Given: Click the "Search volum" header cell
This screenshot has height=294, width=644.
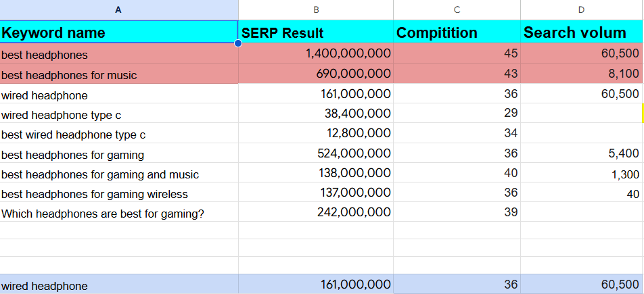Looking at the screenshot, I should pos(581,32).
